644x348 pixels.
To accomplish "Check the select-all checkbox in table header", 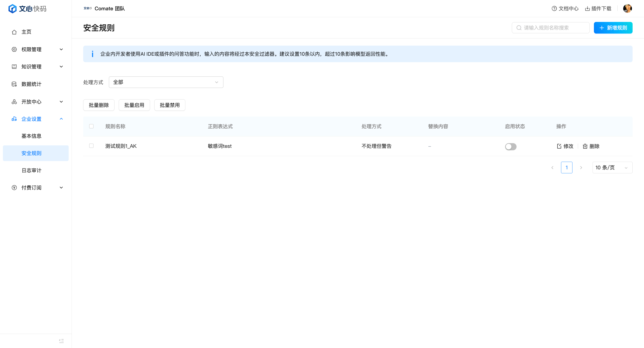I will (91, 126).
